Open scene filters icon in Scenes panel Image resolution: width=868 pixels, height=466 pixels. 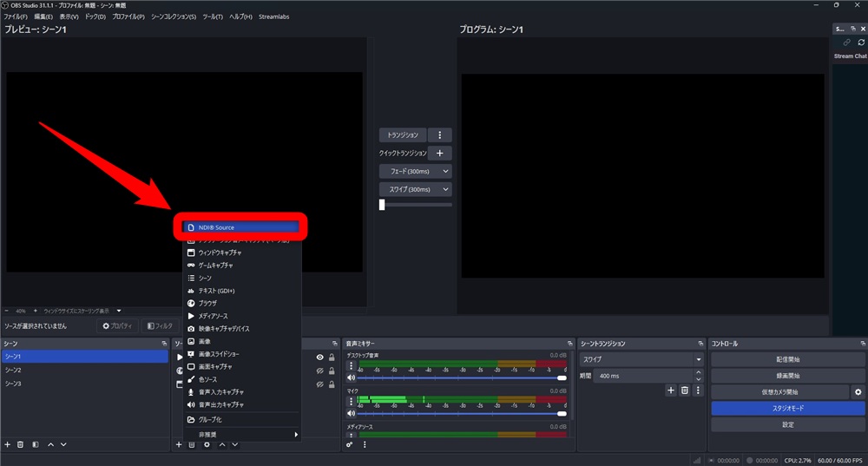[36, 444]
